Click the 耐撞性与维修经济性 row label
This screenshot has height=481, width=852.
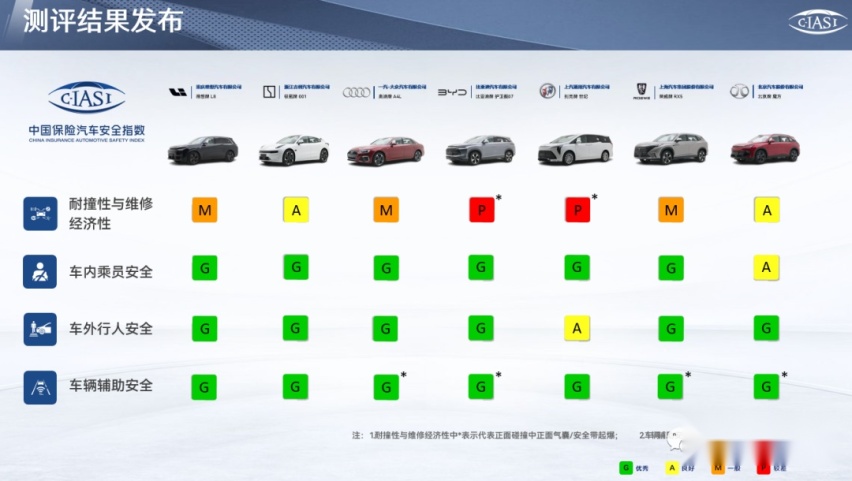[111, 214]
